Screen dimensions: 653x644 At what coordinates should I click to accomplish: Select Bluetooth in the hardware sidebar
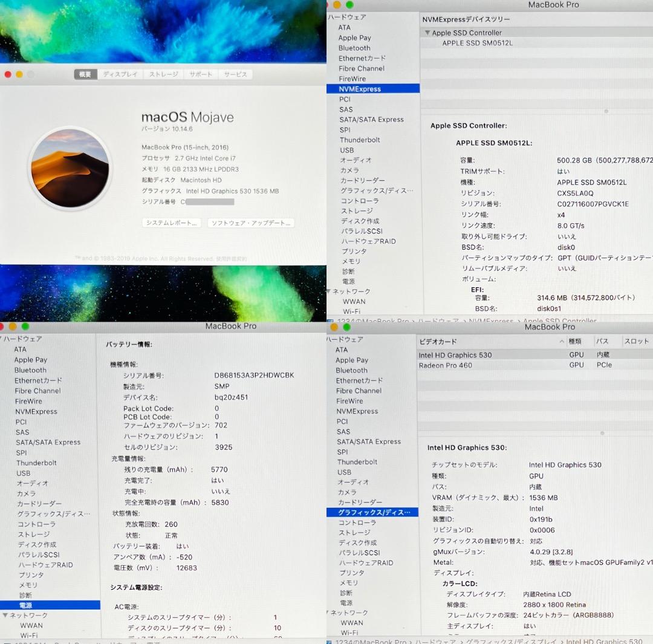point(354,48)
